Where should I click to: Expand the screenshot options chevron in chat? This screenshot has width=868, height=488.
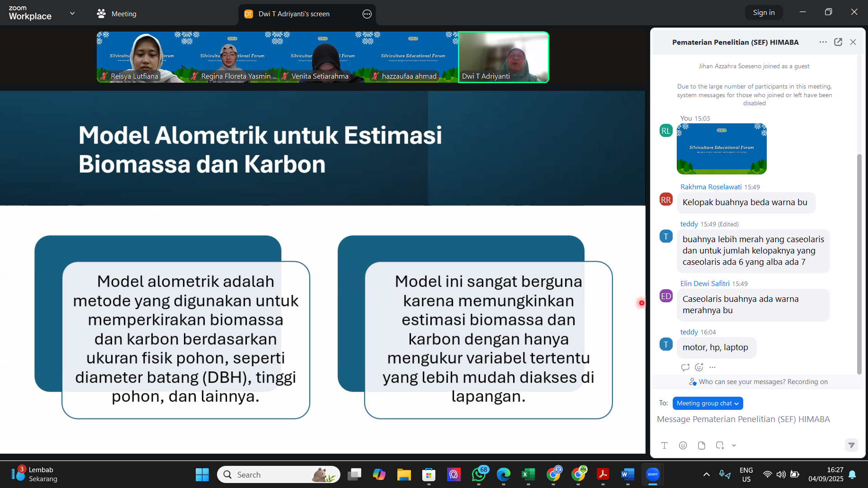[x=734, y=446]
